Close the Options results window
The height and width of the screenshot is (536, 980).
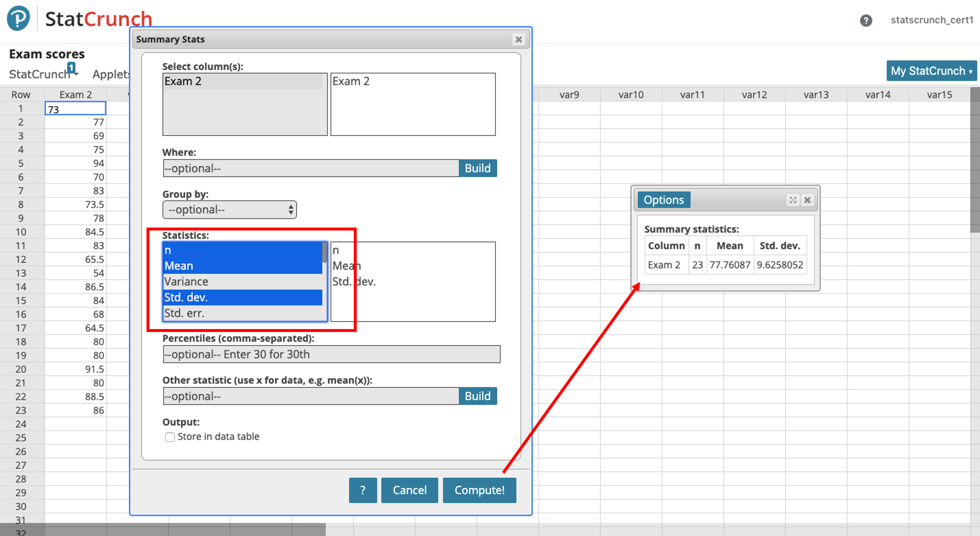[808, 200]
